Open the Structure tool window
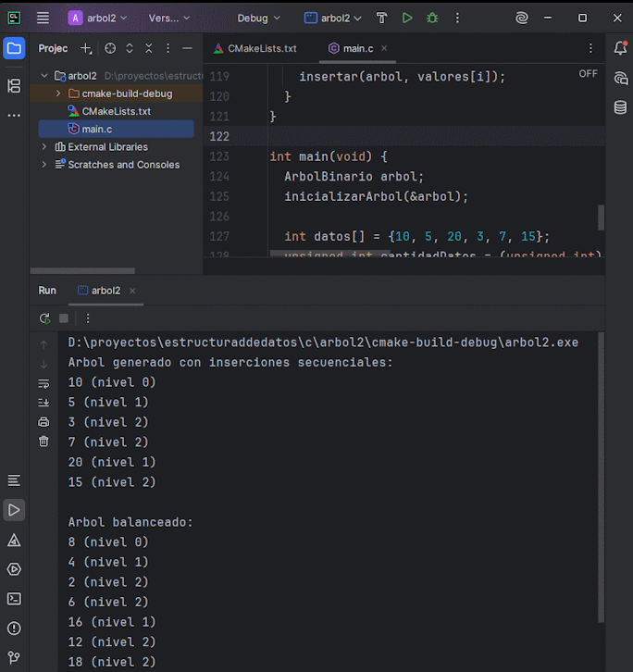 (14, 86)
